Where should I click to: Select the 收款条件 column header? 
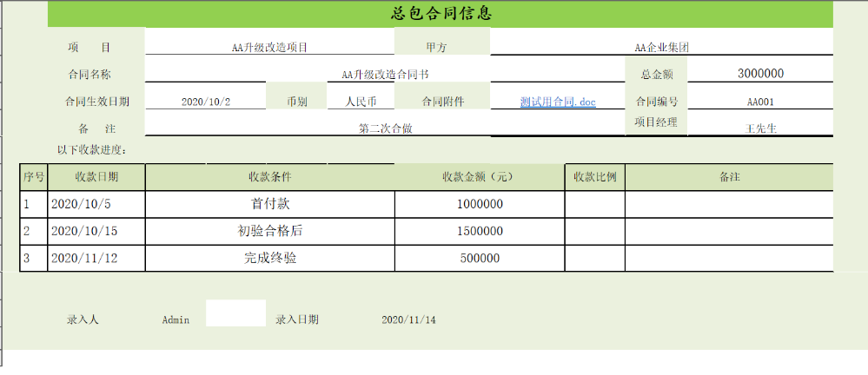pos(270,177)
